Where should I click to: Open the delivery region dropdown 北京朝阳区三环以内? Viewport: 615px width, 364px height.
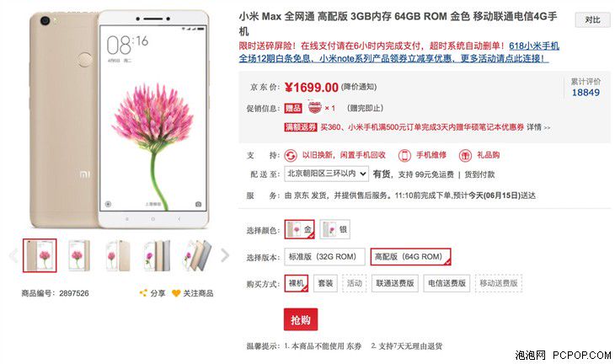tap(326, 174)
